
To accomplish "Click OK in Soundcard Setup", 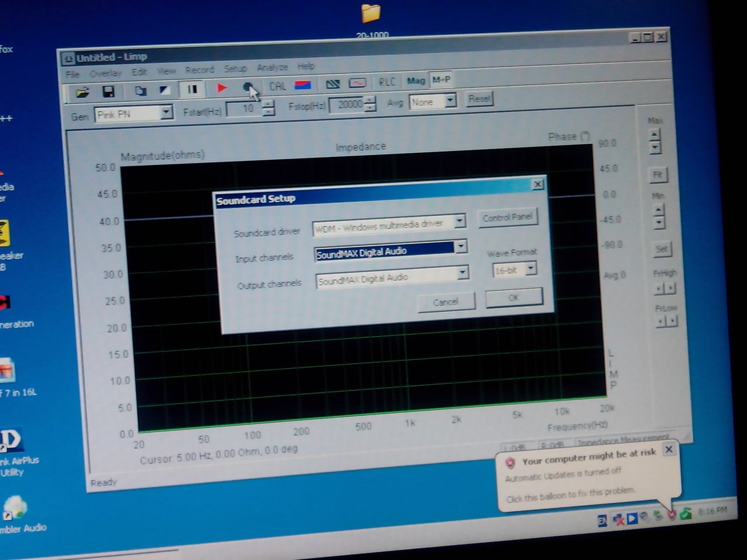I will [514, 298].
